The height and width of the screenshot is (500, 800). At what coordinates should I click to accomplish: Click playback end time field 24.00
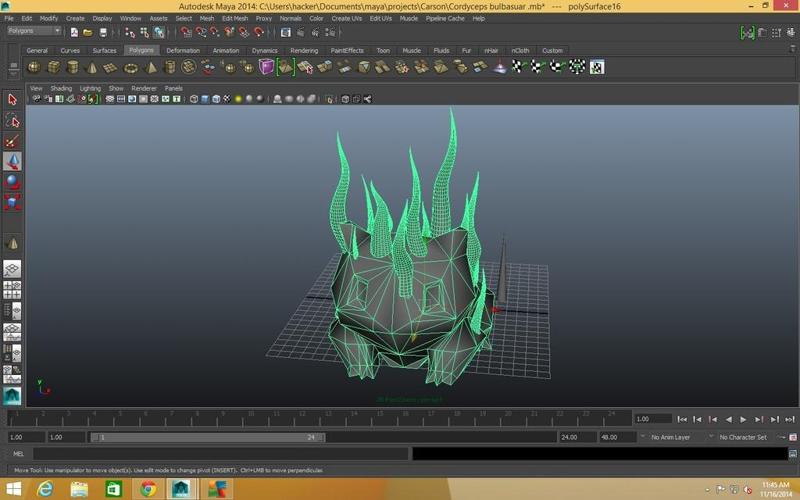(x=577, y=437)
